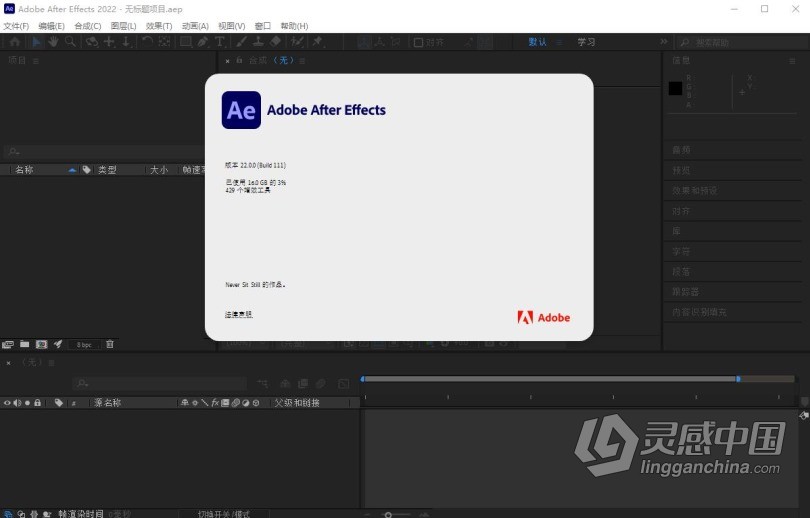Click the 法律声明 link in About dialog
Viewport: 810px width, 518px height.
point(239,315)
